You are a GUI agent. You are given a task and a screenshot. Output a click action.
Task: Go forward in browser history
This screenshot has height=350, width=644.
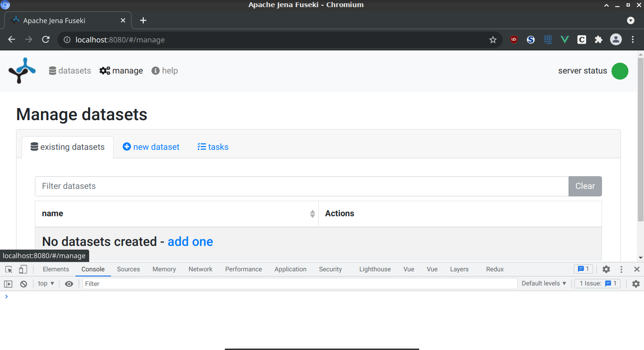click(x=29, y=40)
